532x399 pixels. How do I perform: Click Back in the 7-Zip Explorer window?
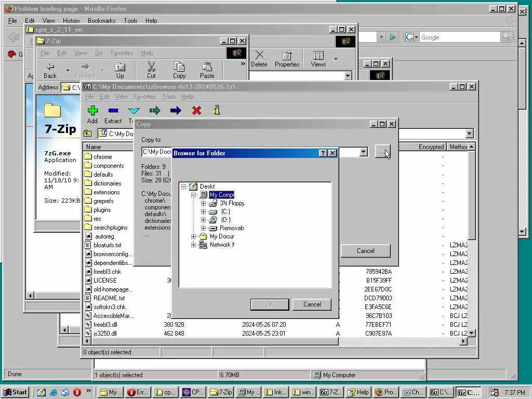click(50, 71)
